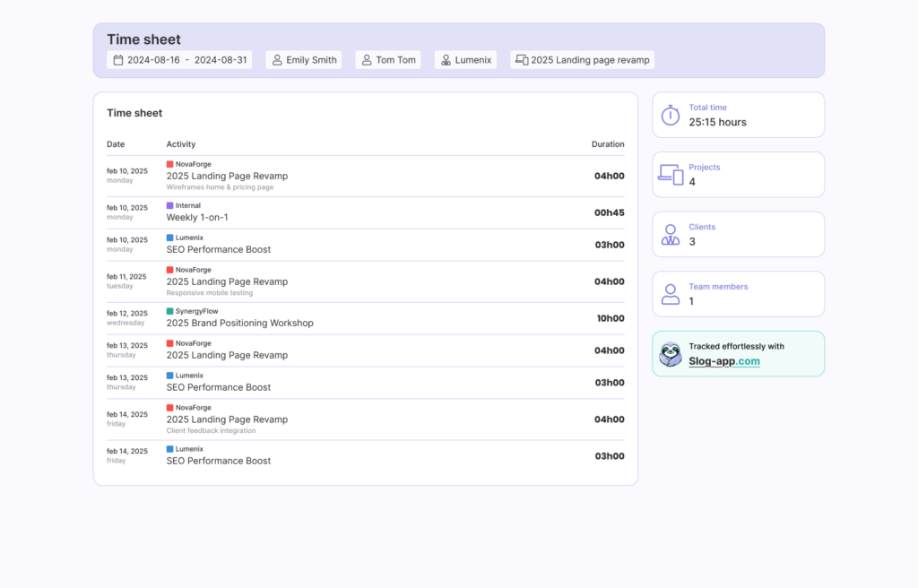This screenshot has height=588, width=918.
Task: Open the Emily Smith filter chip
Action: coord(311,60)
